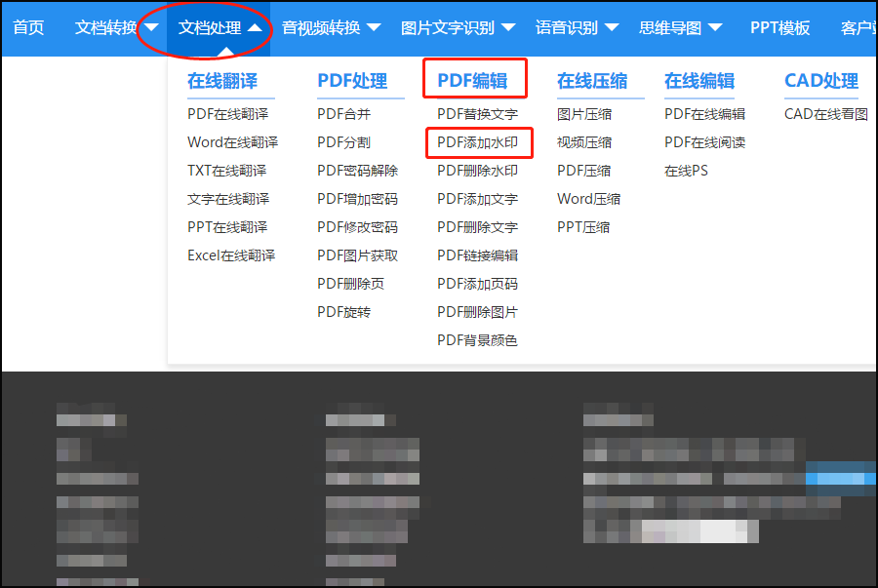The width and height of the screenshot is (878, 588).
Task: Open 图片压缩 tool
Action: point(584,114)
